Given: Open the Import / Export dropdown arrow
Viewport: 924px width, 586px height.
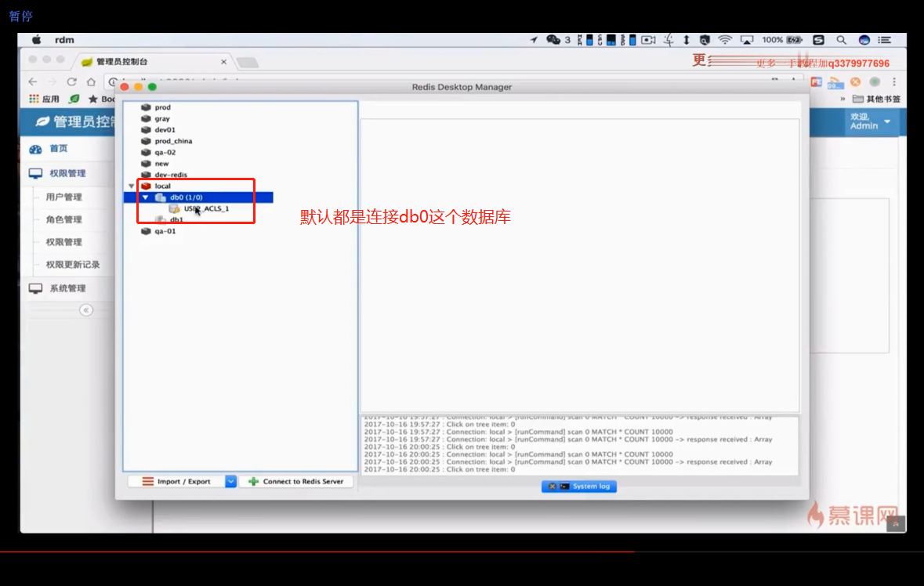Looking at the screenshot, I should point(230,481).
